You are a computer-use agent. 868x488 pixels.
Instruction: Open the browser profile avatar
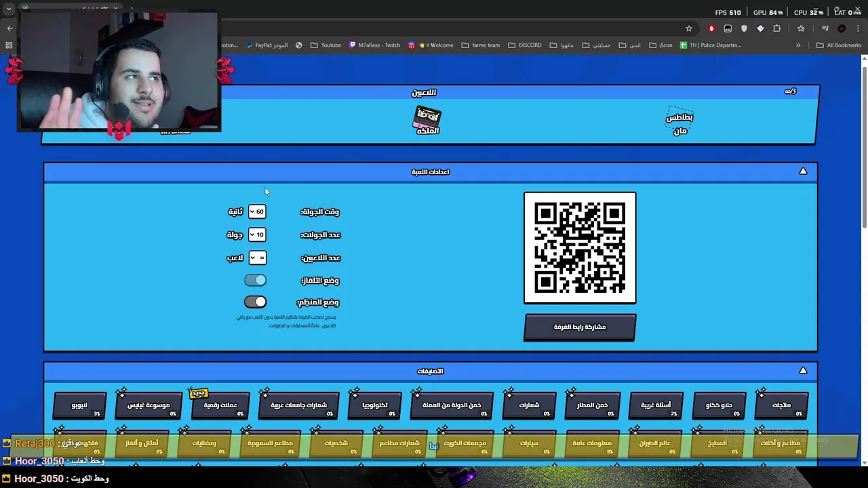[842, 28]
